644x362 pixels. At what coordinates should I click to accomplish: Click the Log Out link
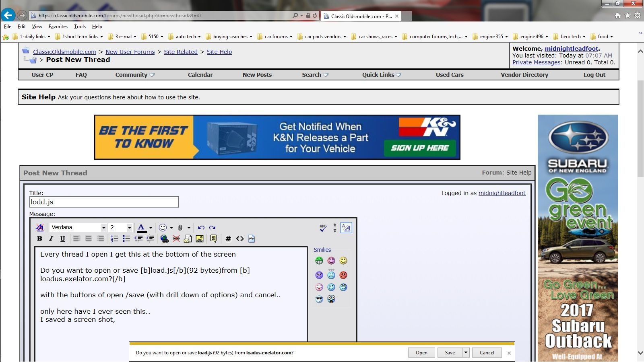coord(594,75)
